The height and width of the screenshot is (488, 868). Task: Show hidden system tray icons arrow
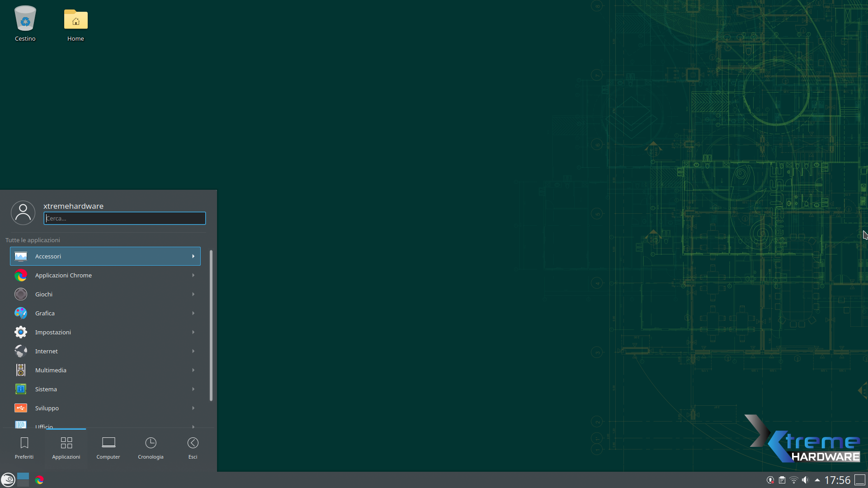817,480
